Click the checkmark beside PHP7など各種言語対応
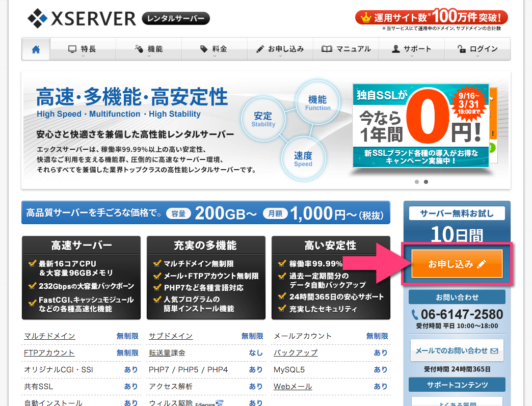532x406 pixels. pos(157,287)
